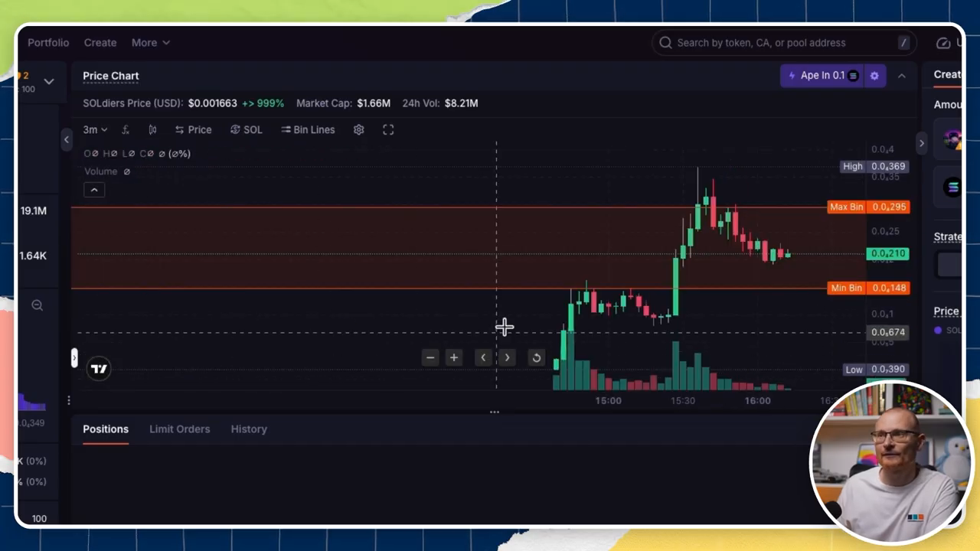
Task: Open Ape In settings gear
Action: coord(874,76)
